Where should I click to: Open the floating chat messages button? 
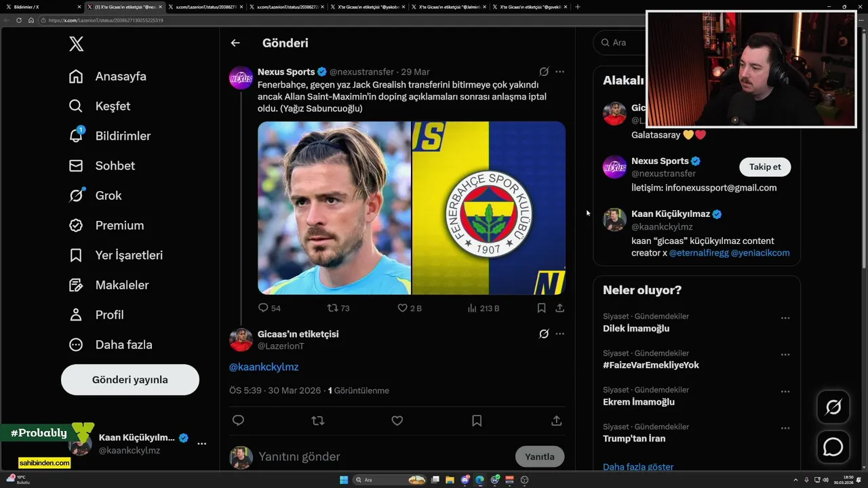[833, 447]
